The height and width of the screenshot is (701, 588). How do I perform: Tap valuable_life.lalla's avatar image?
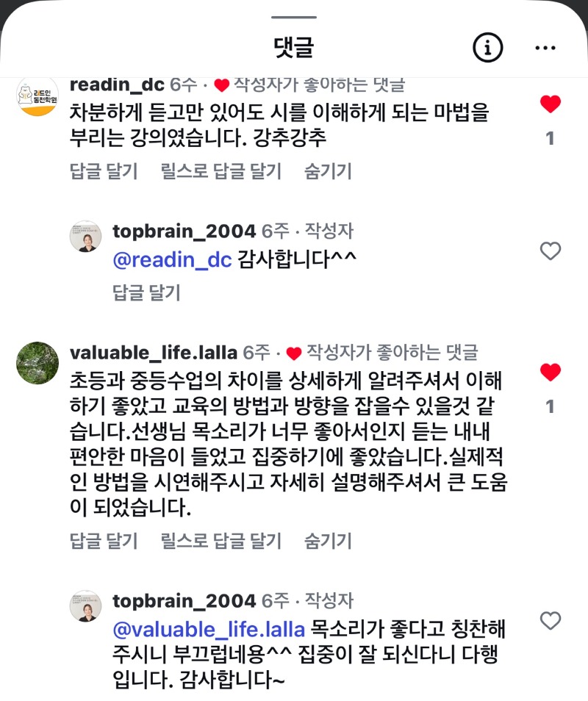tap(37, 363)
